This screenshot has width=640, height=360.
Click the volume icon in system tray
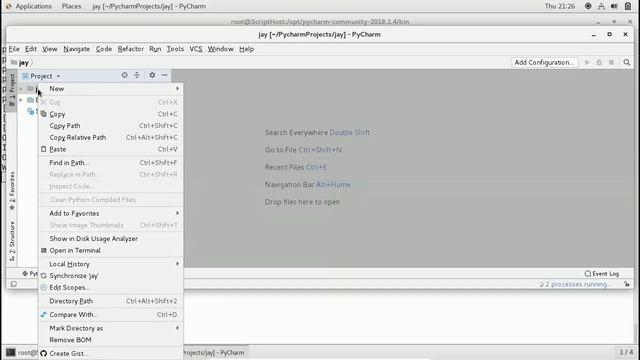click(x=614, y=6)
